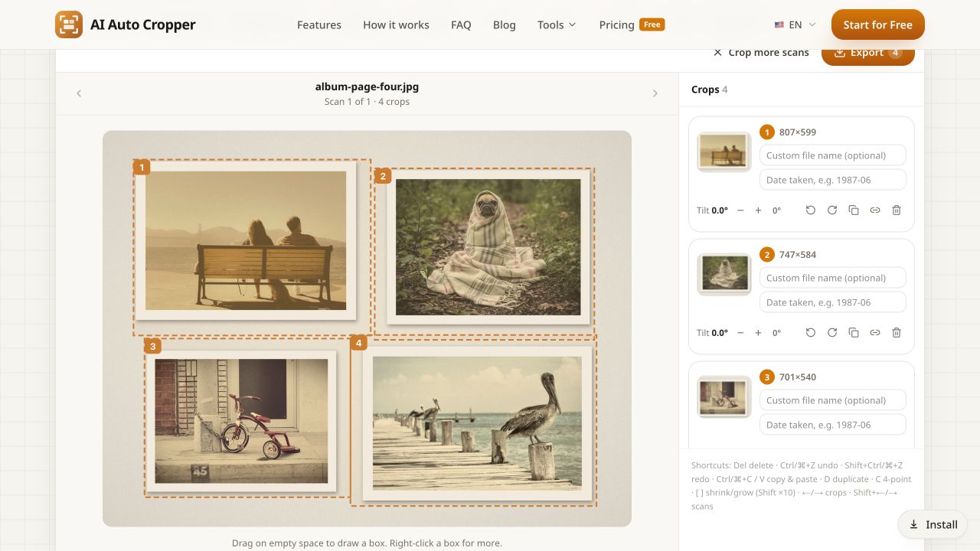Click the 701×540 size label
This screenshot has width=980, height=551.
(798, 377)
